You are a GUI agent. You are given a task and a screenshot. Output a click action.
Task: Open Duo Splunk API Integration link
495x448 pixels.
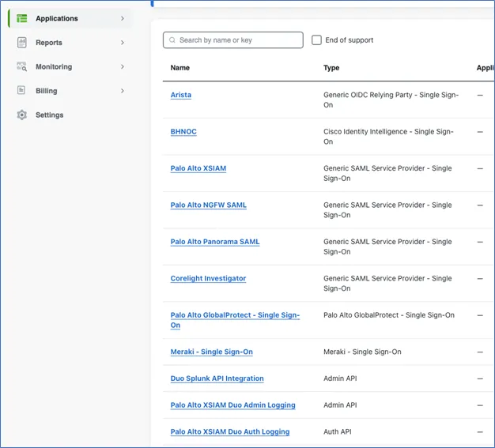[x=217, y=378]
